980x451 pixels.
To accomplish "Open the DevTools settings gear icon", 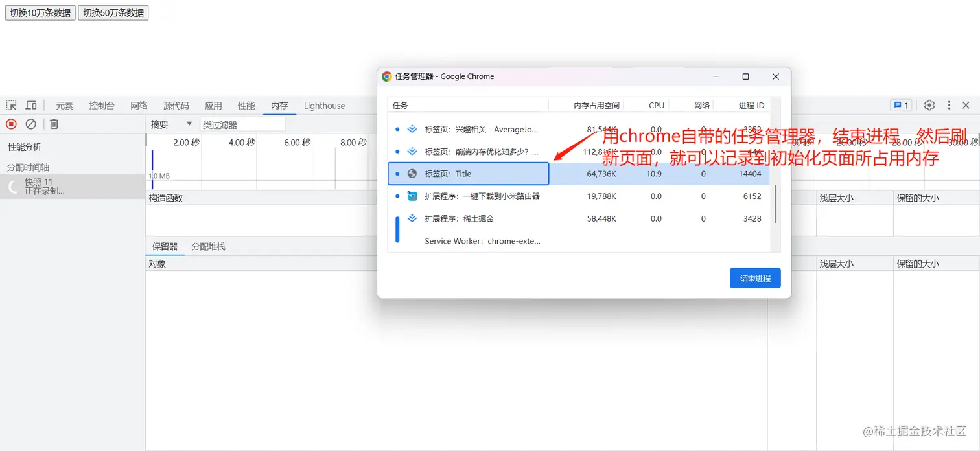I will click(929, 105).
